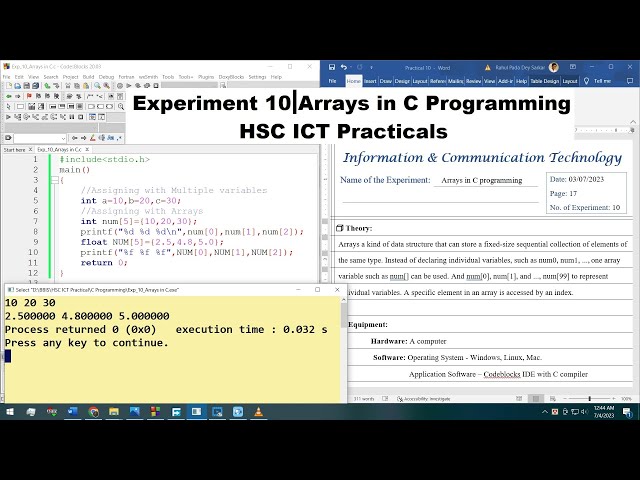Click code line 7 'int num[5]' in editor
This screenshot has width=640, height=480.
(139, 221)
